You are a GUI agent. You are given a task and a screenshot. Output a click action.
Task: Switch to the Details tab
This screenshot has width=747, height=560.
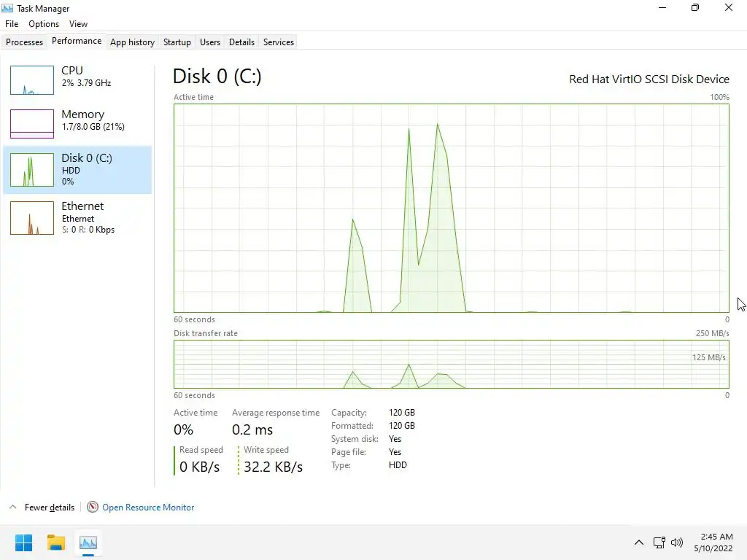241,42
